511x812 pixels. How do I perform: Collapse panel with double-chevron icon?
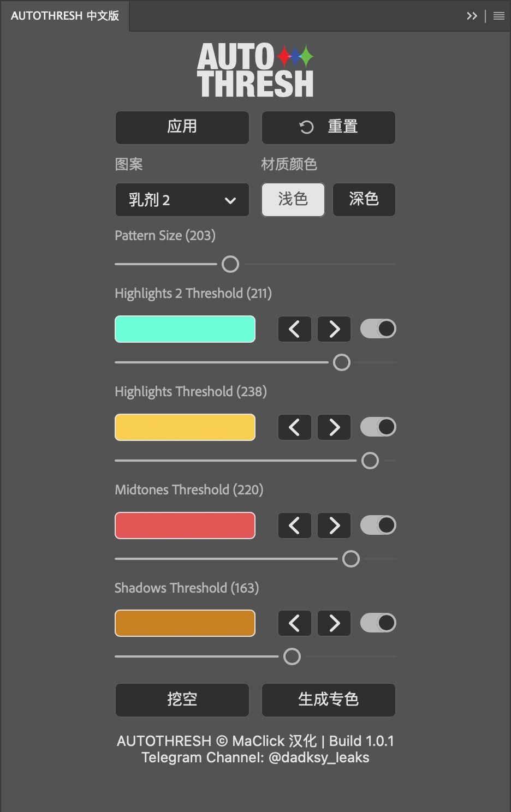[472, 16]
